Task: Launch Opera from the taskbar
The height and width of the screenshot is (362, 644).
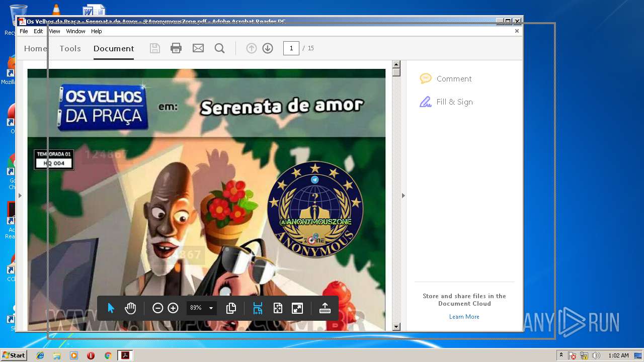Action: 91,355
